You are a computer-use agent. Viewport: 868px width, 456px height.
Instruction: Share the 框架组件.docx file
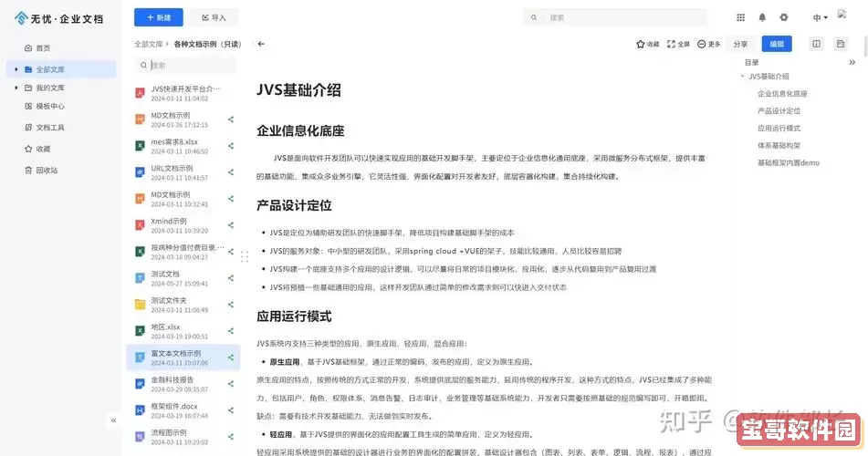tap(231, 410)
